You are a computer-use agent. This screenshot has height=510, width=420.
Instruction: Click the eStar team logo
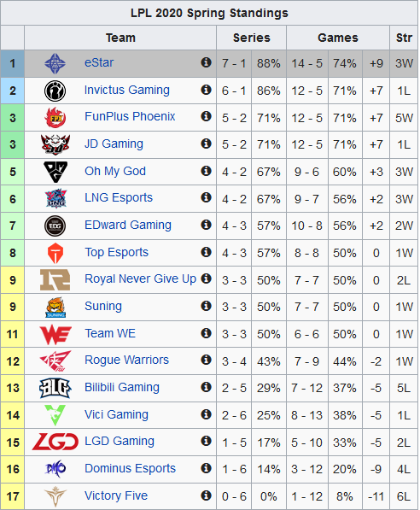pyautogui.click(x=55, y=63)
